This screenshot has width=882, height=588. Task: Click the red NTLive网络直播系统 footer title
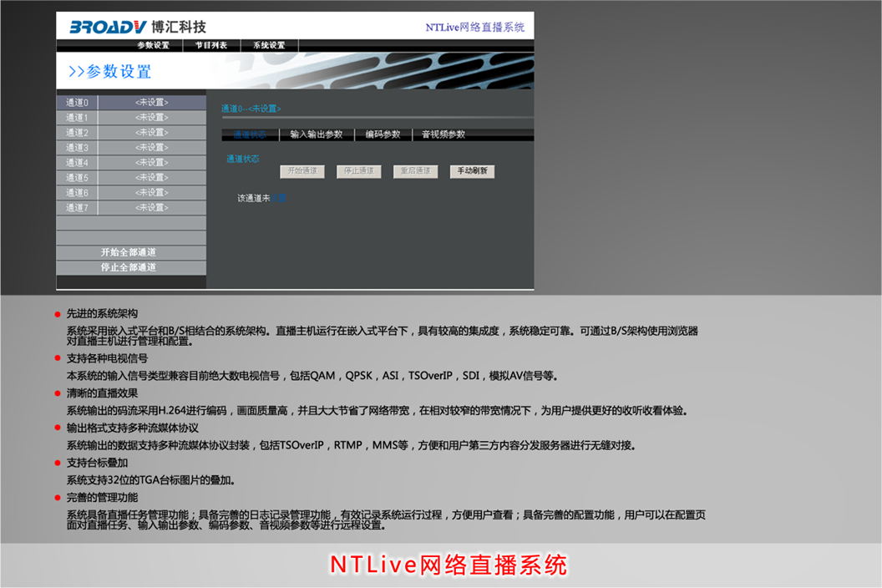coord(449,565)
